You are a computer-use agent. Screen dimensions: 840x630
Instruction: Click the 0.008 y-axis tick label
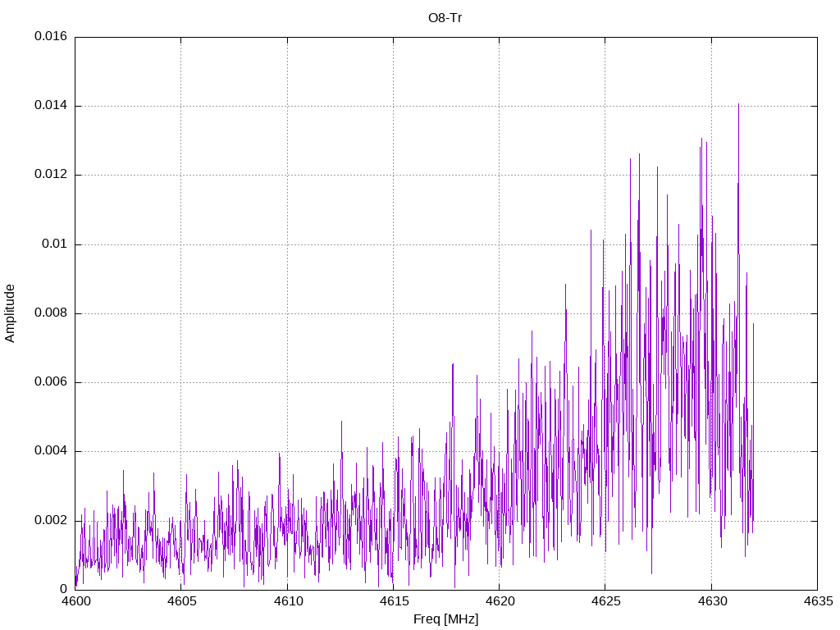coord(51,313)
